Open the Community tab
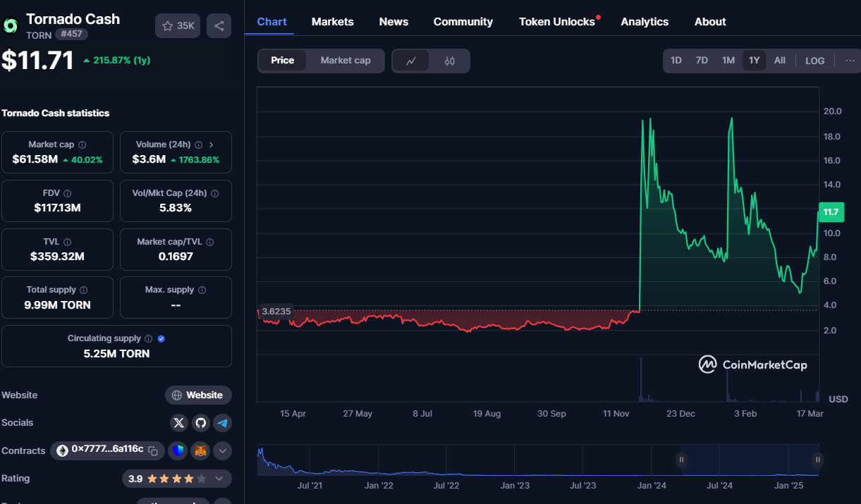The image size is (861, 504). click(463, 22)
